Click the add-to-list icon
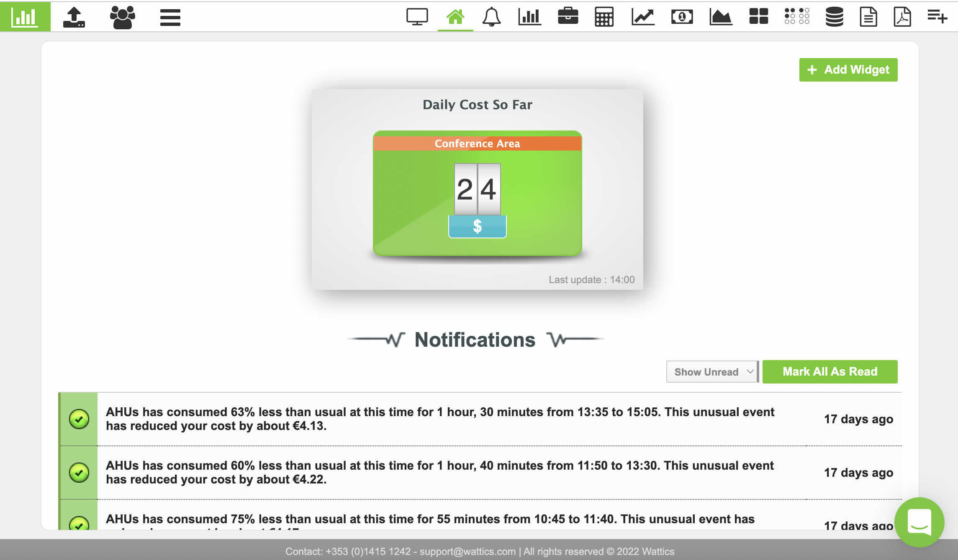 [937, 17]
